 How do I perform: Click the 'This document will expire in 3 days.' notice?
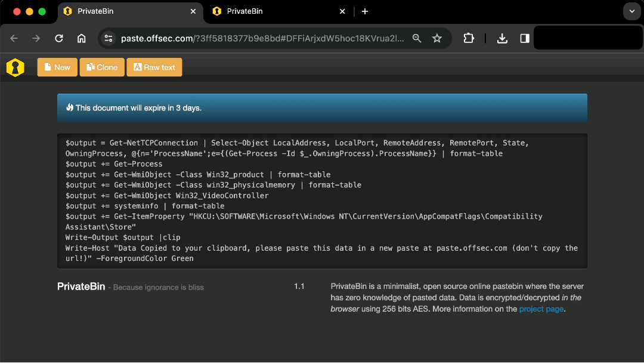[x=322, y=107]
